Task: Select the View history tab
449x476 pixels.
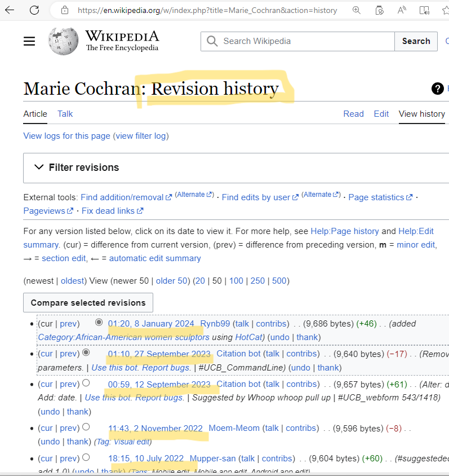Action: pos(422,114)
